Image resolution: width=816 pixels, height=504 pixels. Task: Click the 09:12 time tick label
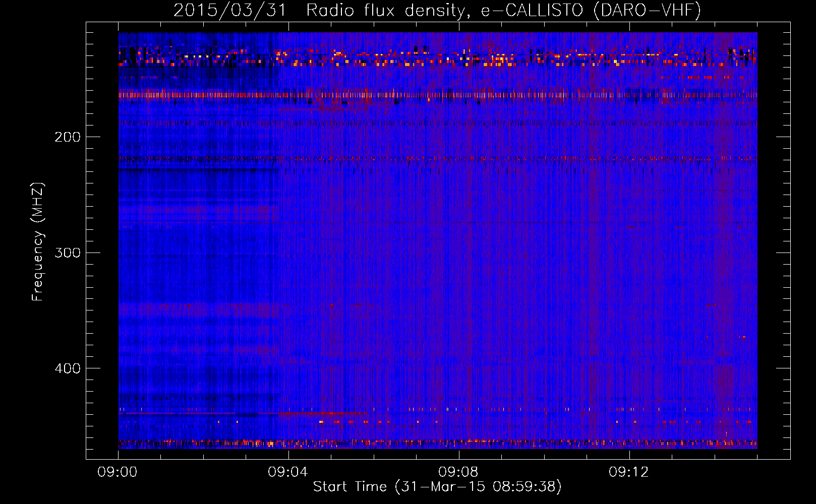coord(629,472)
